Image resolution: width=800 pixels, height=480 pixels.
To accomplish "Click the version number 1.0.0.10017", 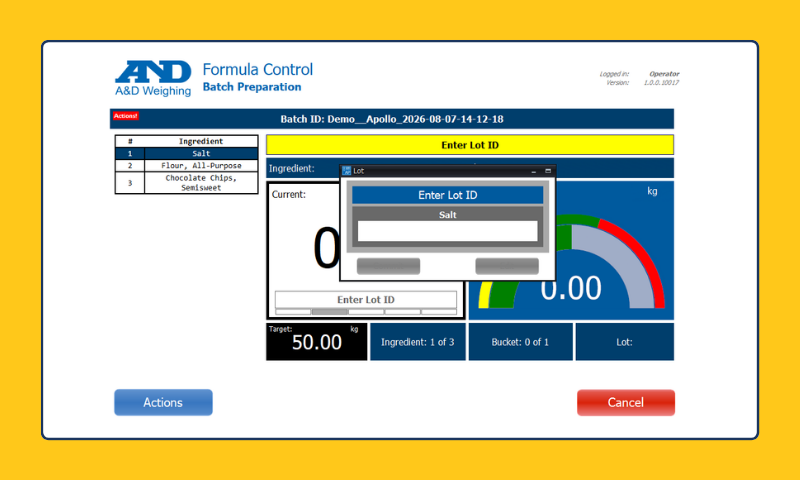I will click(661, 83).
